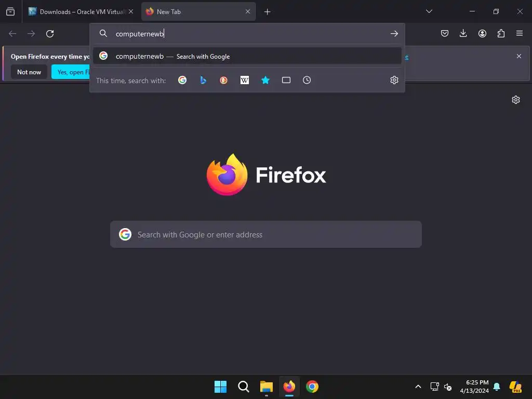Launch Google Chrome from the taskbar
The height and width of the screenshot is (399, 532).
tap(312, 387)
